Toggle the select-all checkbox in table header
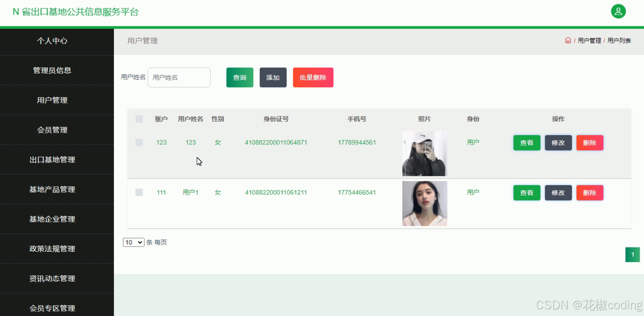 point(139,119)
